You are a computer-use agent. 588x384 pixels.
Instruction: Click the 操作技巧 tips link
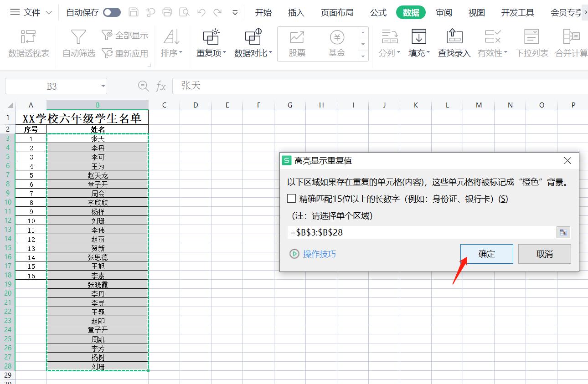pos(319,254)
